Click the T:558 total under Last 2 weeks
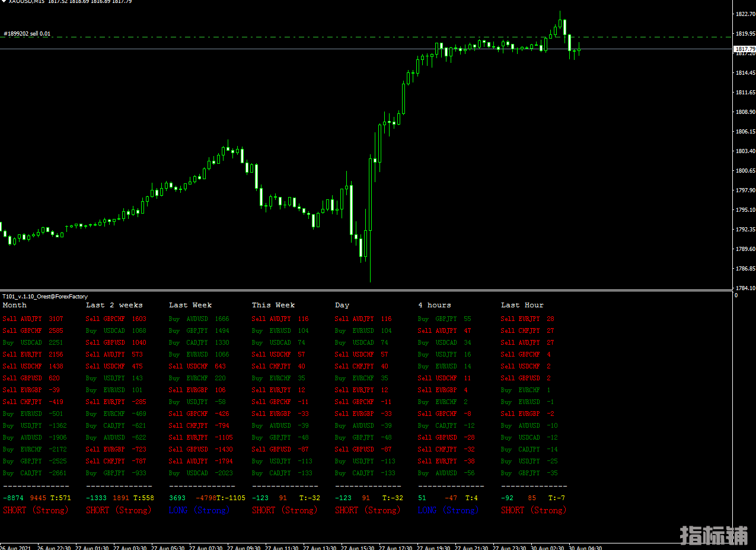The width and height of the screenshot is (756, 550). pos(143,498)
